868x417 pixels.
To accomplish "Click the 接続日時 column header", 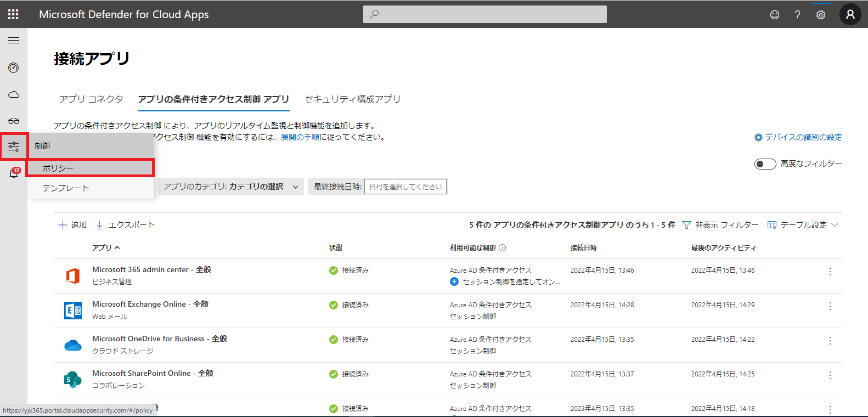I will tap(584, 248).
